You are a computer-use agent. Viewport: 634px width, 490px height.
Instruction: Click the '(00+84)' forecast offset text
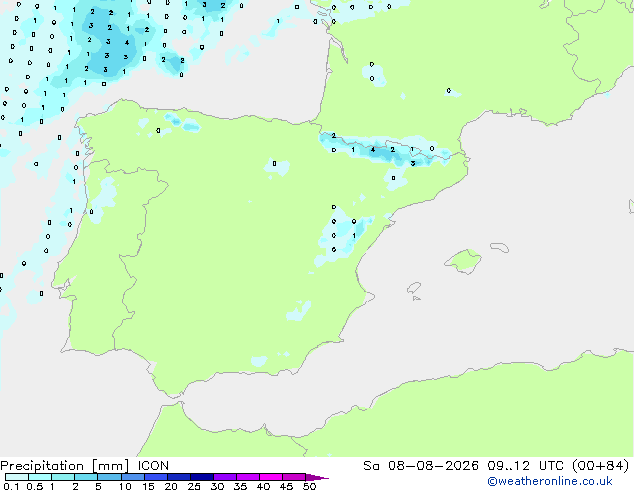point(601,466)
